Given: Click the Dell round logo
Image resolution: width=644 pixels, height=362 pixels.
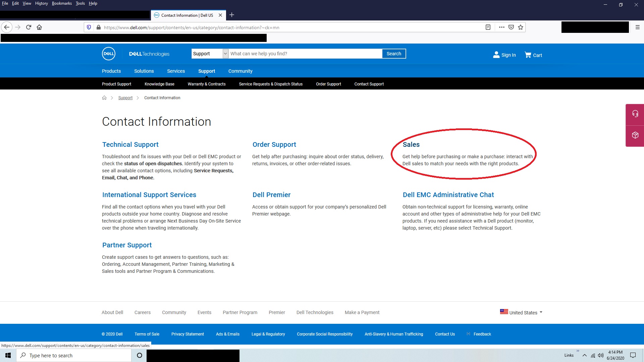Looking at the screenshot, I should [109, 54].
